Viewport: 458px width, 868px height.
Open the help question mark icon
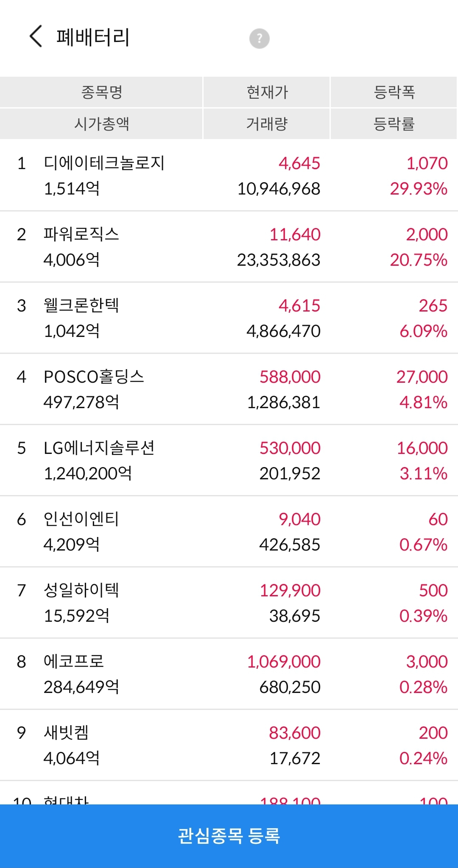[259, 39]
